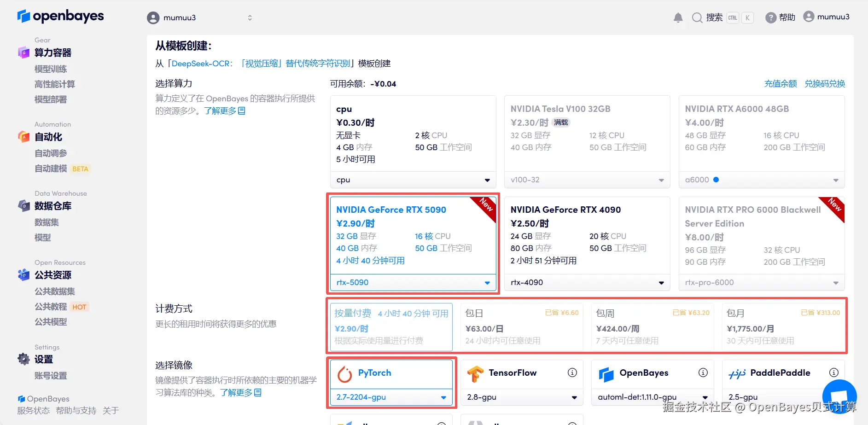Open the 算力容器 sidebar section
This screenshot has width=868, height=425.
pyautogui.click(x=52, y=52)
